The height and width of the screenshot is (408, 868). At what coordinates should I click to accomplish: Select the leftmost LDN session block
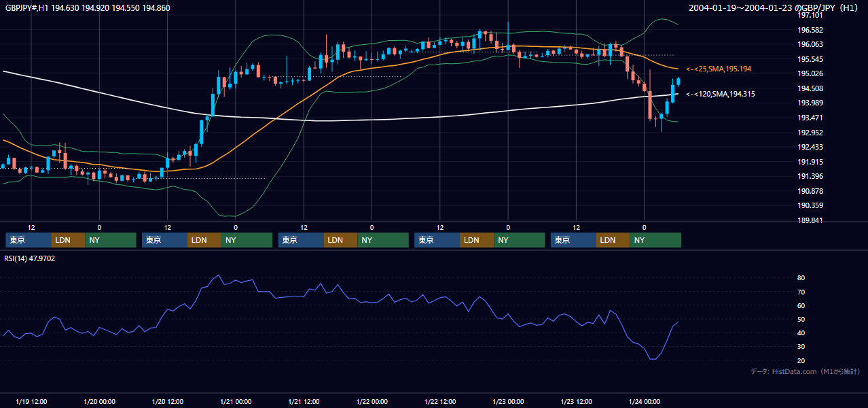[68, 240]
